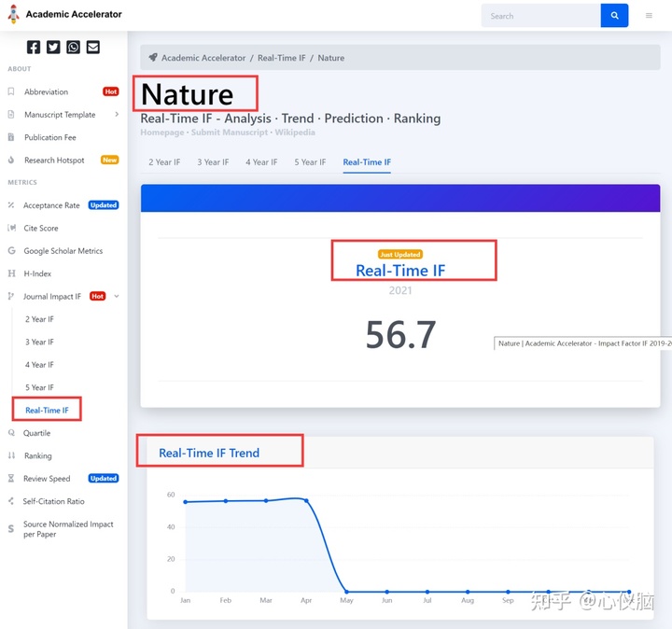The width and height of the screenshot is (672, 629).
Task: Open Publication Fee in the sidebar
Action: click(50, 137)
